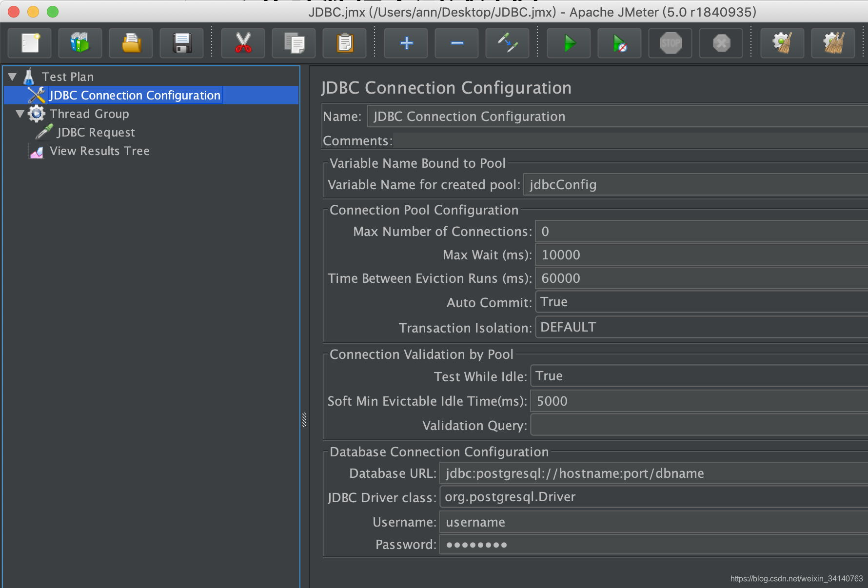The height and width of the screenshot is (588, 868).
Task: Click Time Between Eviction Runs field
Action: tap(702, 278)
